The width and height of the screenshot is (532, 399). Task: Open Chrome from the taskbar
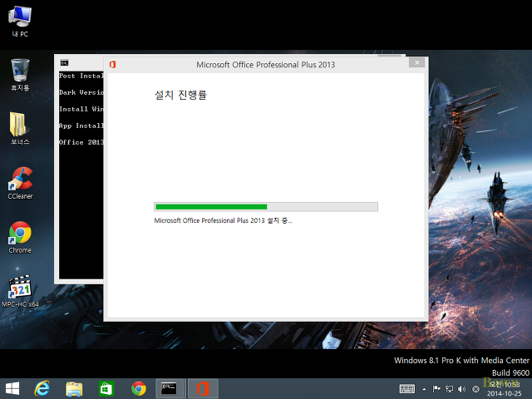click(139, 389)
